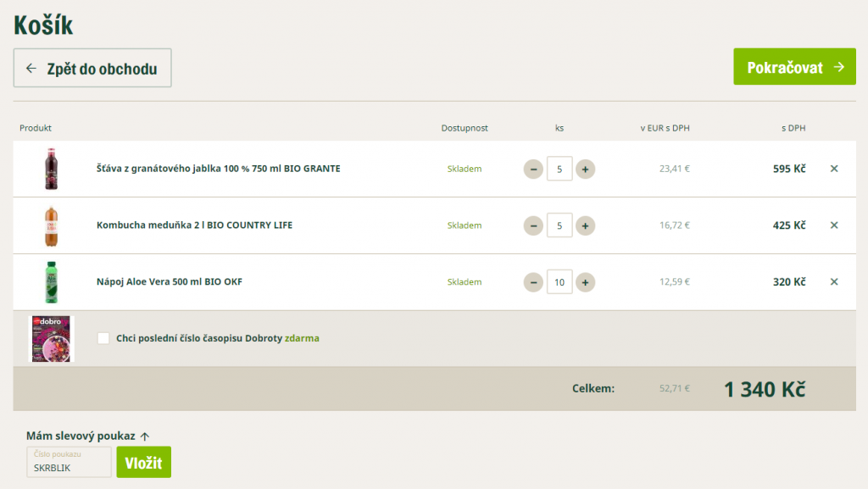Increase quantity of Kombucha meduňka
The width and height of the screenshot is (868, 489).
(x=585, y=225)
